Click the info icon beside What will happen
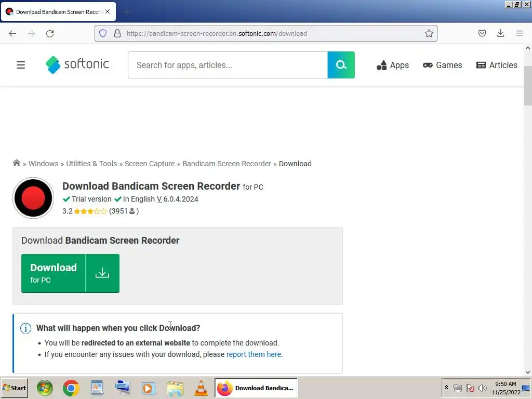The height and width of the screenshot is (399, 532). (x=26, y=328)
